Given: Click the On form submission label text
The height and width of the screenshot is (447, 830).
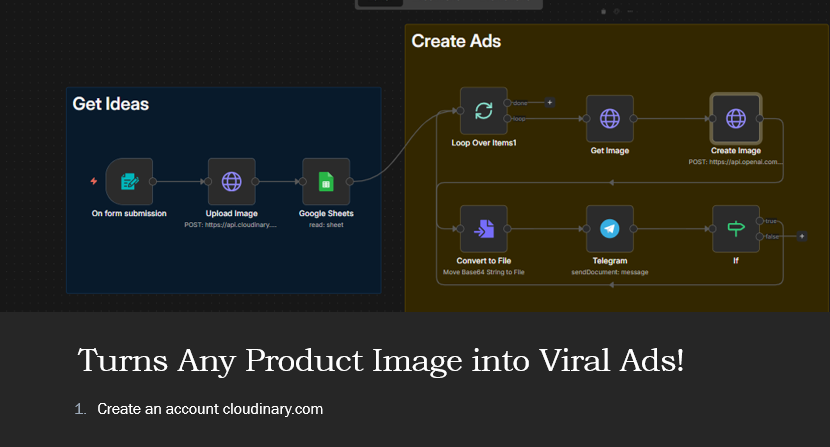Looking at the screenshot, I should pos(129,213).
